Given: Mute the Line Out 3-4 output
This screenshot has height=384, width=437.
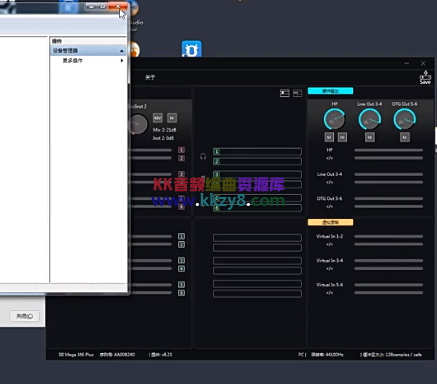Looking at the screenshot, I should click(369, 137).
